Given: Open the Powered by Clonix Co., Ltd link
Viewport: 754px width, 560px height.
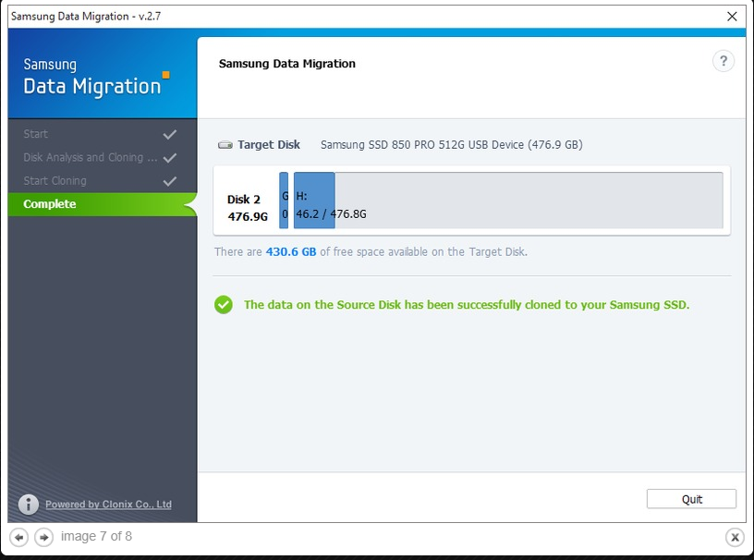Looking at the screenshot, I should (108, 505).
